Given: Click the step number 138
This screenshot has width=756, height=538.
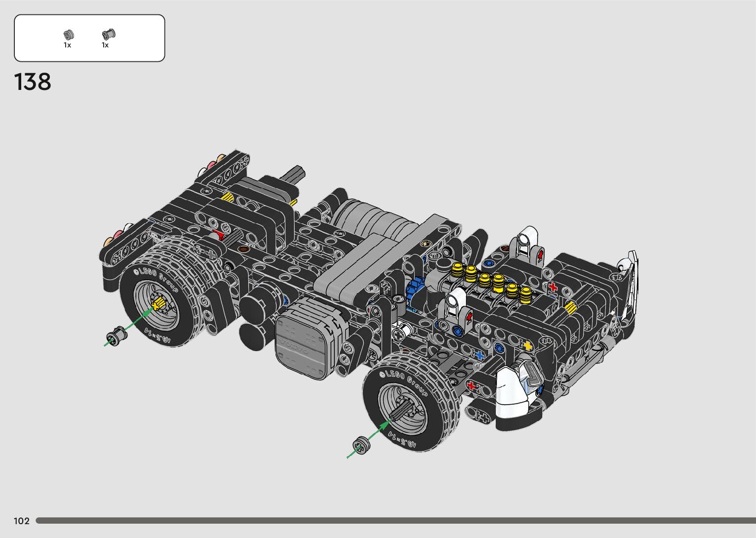Looking at the screenshot, I should [x=33, y=82].
